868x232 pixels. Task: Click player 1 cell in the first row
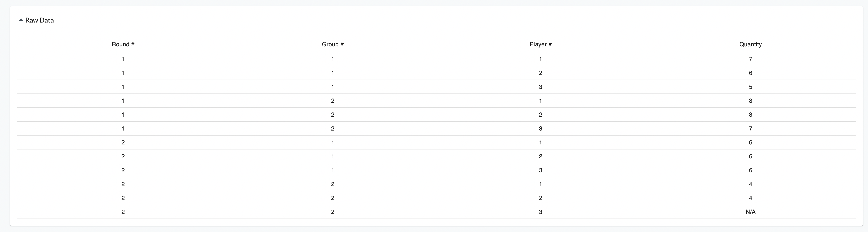click(540, 59)
